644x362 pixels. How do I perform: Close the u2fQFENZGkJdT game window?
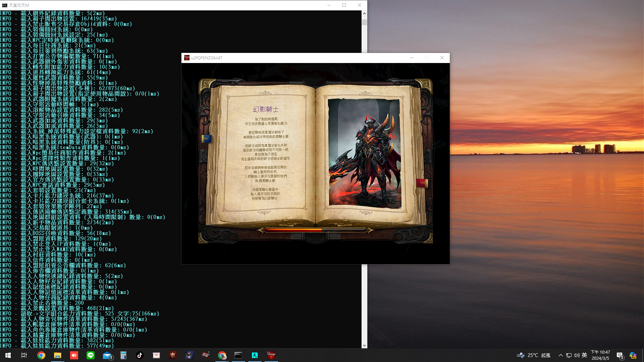click(442, 58)
